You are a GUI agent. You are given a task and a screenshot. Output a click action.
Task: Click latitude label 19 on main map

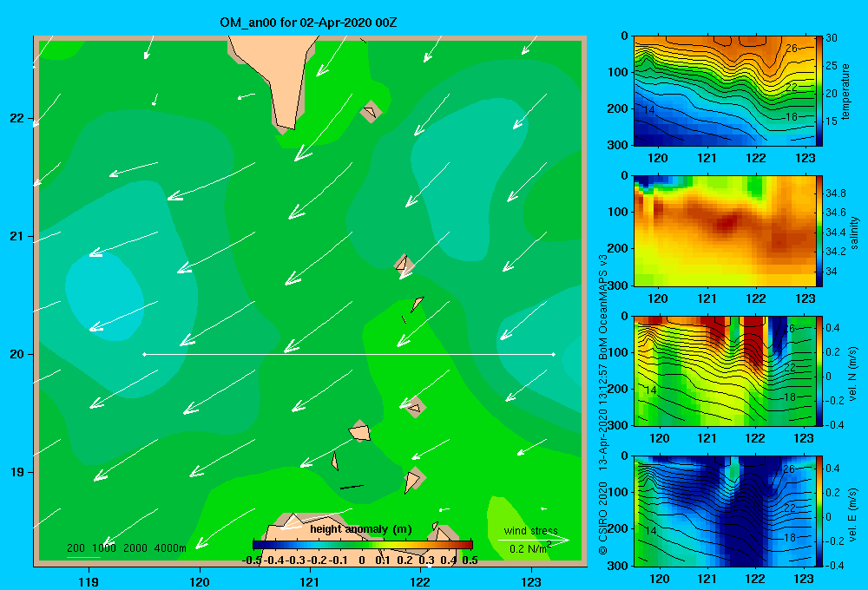[17, 472]
